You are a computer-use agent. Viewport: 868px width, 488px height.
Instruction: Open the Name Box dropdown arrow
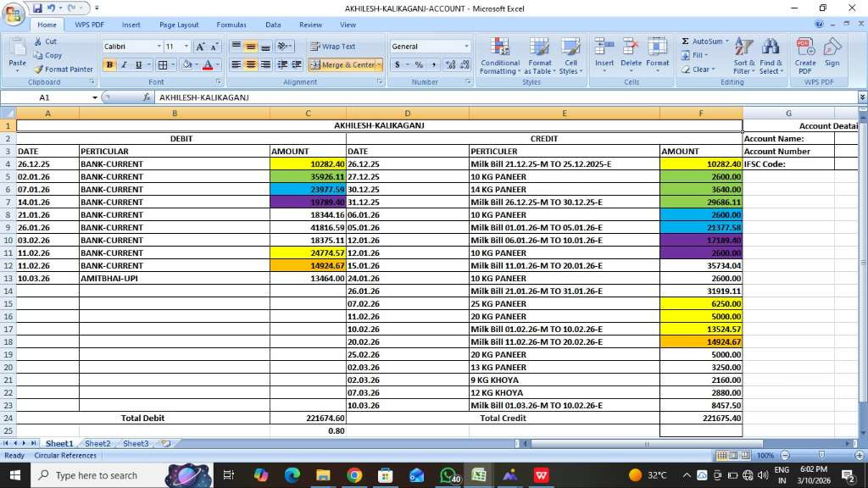click(95, 97)
